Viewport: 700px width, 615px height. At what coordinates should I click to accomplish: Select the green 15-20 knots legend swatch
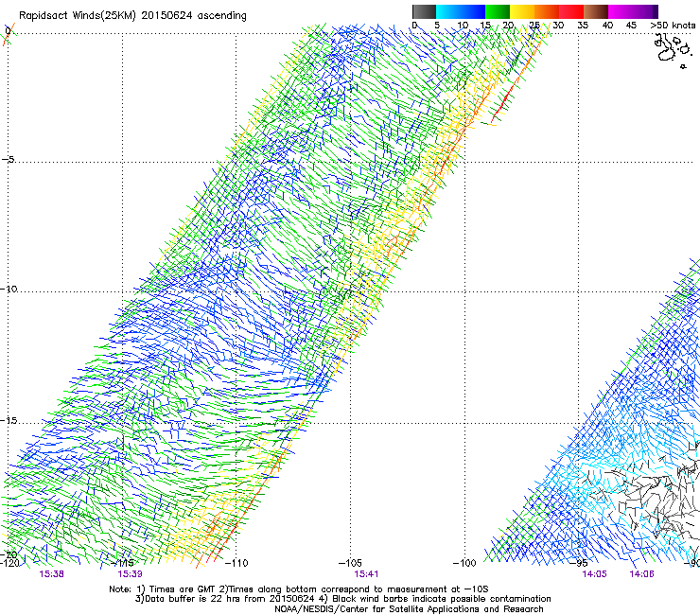click(498, 11)
